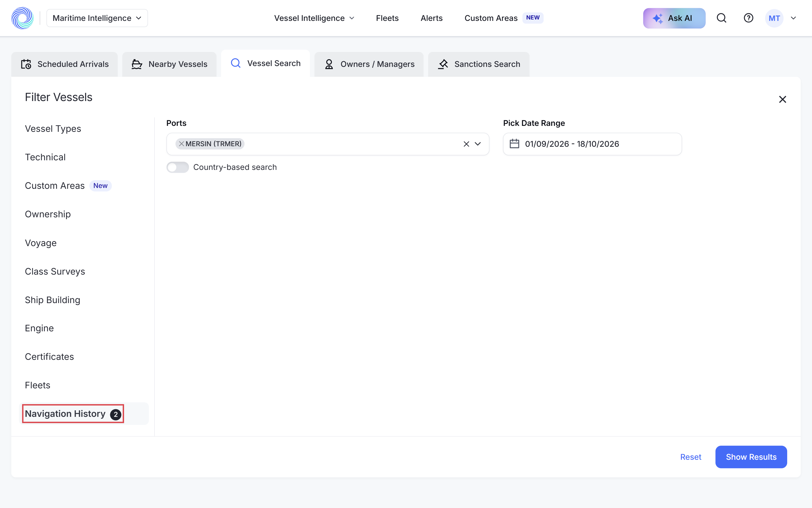Open Maritime Intelligence product dropdown
The image size is (812, 508).
click(97, 18)
